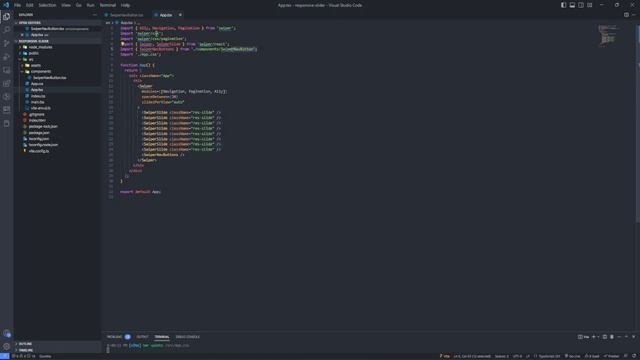The width and height of the screenshot is (640, 360).
Task: Open the Run menu
Action: pos(90,5)
